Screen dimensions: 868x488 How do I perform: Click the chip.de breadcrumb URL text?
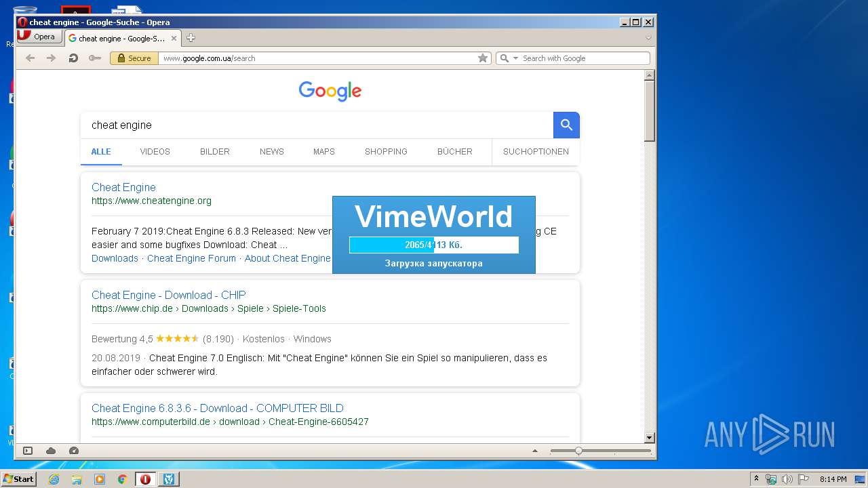tap(209, 308)
